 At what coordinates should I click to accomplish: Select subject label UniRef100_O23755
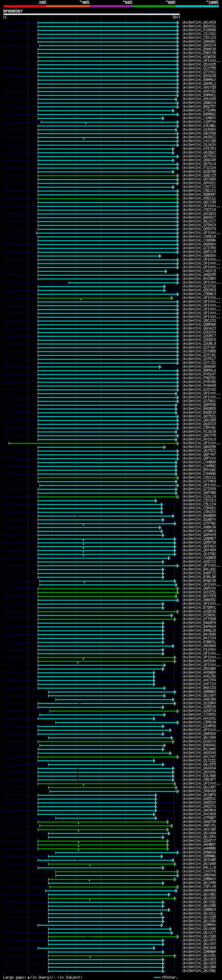coord(199,68)
